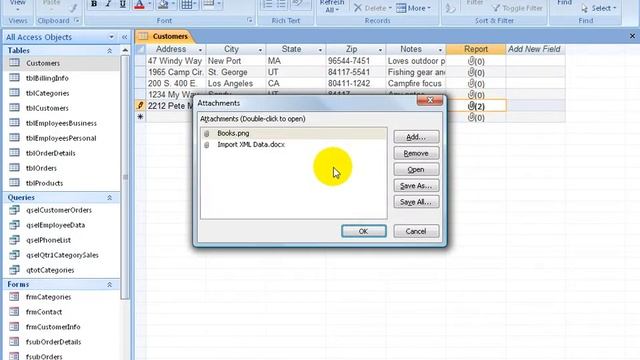Apply the red font color
The height and width of the screenshot is (360, 640).
(139, 4)
